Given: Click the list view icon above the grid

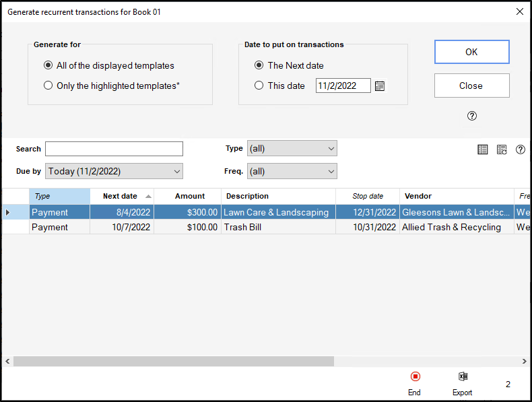Looking at the screenshot, I should tap(482, 149).
